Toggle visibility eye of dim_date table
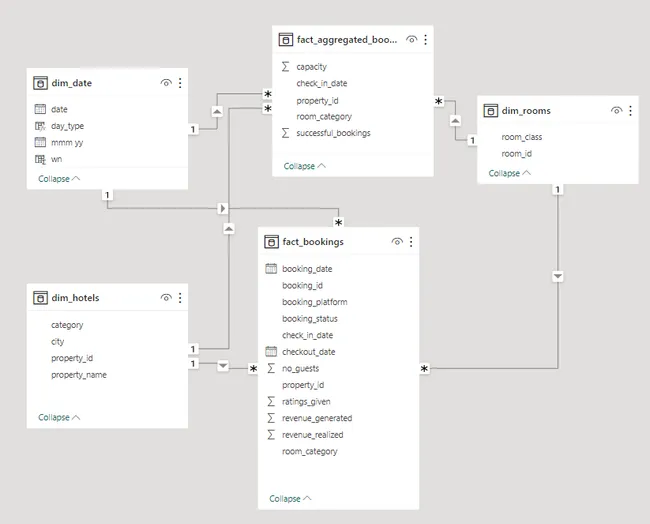650x524 pixels. (166, 83)
